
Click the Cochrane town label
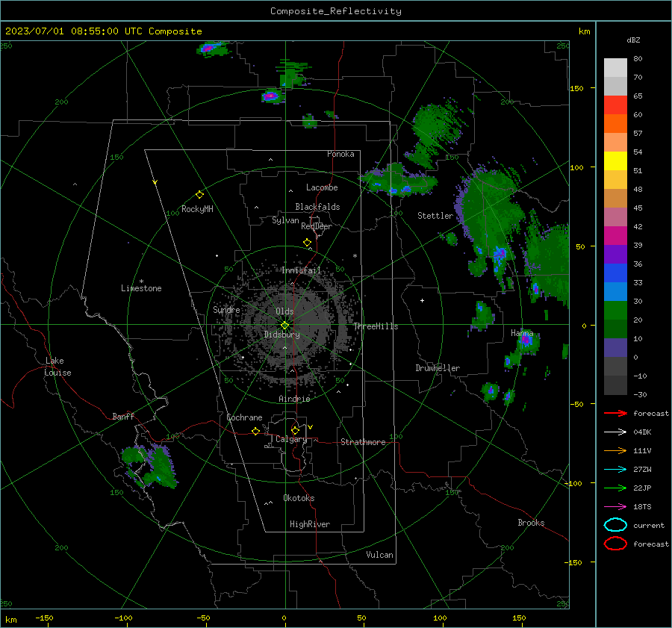point(244,417)
